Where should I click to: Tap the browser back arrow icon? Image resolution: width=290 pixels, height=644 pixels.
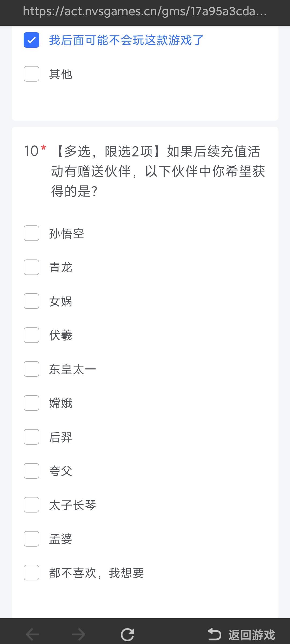point(32,635)
